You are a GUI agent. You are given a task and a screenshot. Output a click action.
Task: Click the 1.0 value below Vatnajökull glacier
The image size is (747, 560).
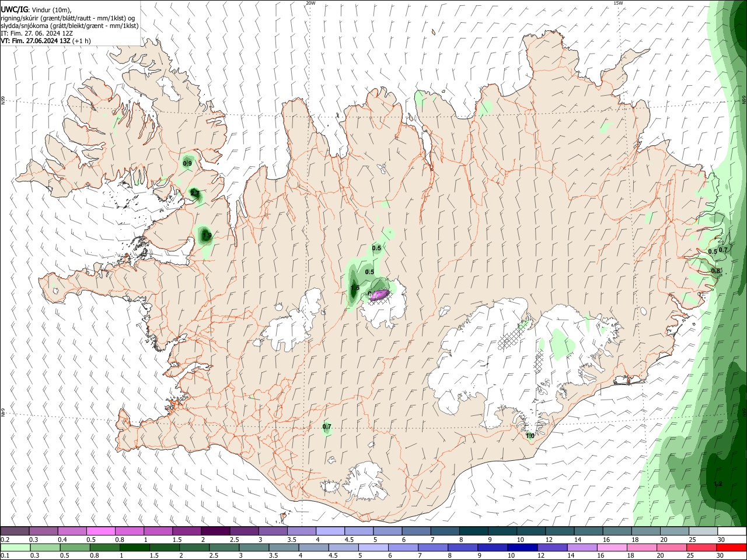pos(530,436)
